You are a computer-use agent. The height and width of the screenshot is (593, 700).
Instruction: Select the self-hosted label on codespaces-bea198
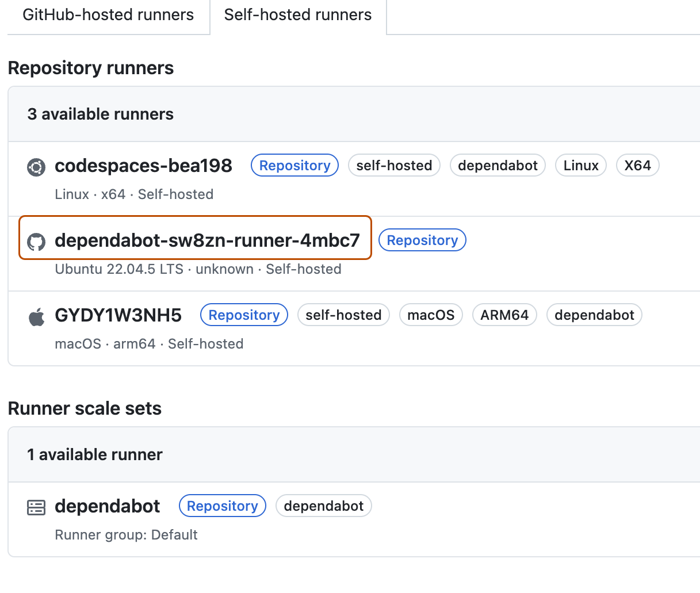pos(393,165)
